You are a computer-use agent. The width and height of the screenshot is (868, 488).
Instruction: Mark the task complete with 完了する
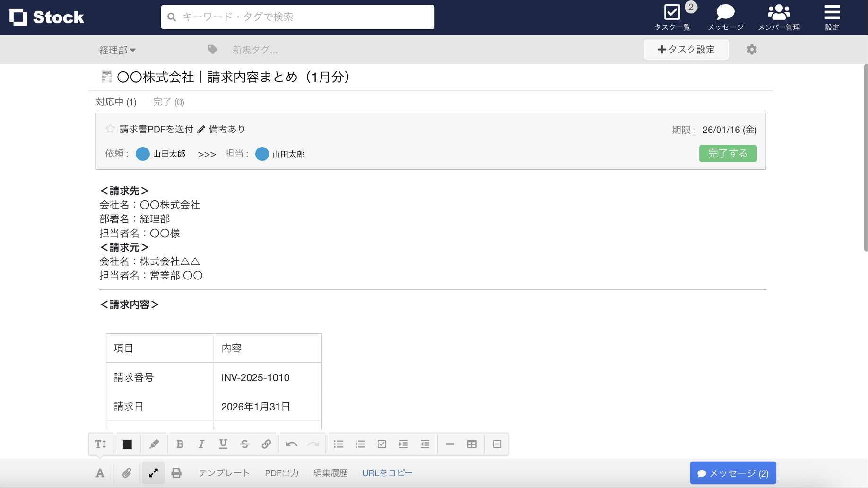click(x=728, y=153)
